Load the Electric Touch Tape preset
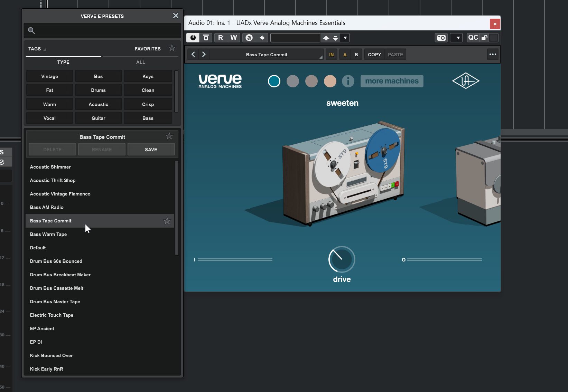 click(x=100, y=315)
